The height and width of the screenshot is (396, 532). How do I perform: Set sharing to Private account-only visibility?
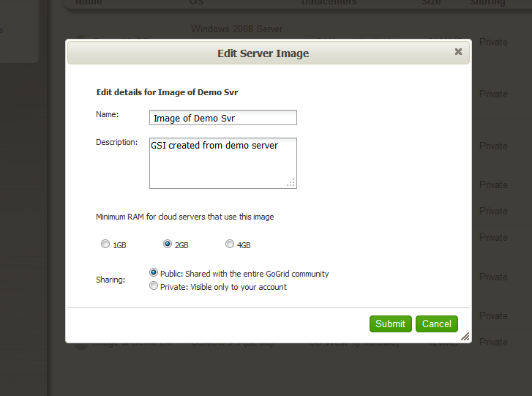coord(154,286)
